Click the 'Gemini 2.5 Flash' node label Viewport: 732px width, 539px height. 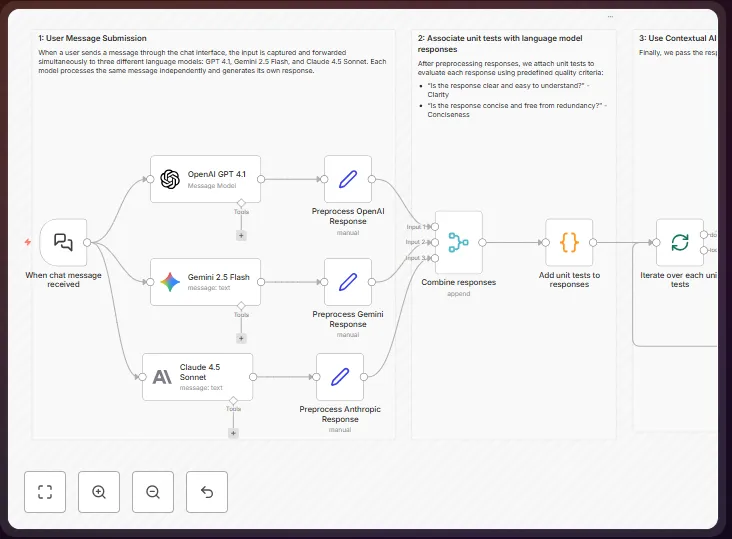click(218, 277)
